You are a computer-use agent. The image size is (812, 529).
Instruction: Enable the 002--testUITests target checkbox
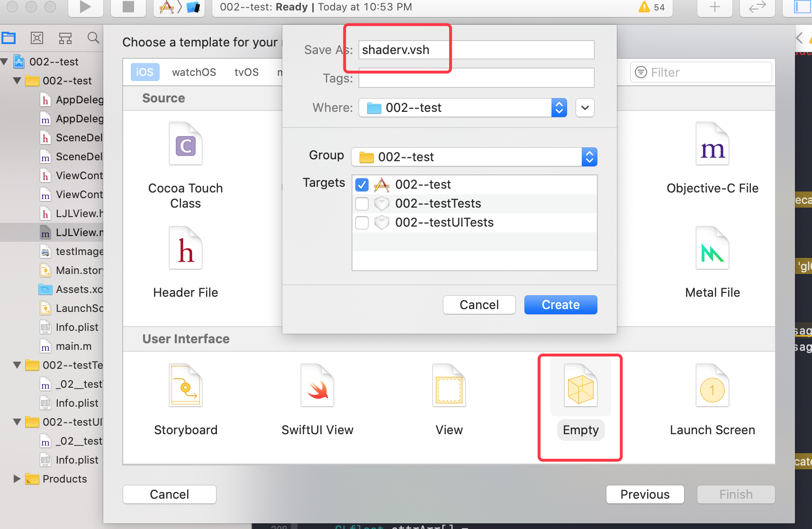click(362, 223)
